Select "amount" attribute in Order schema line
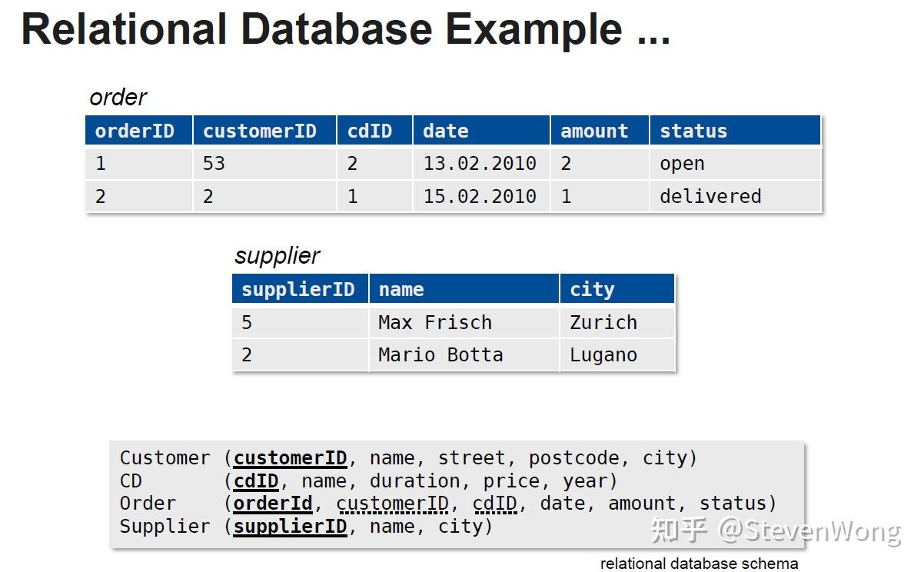This screenshot has width=924, height=572. click(x=642, y=504)
